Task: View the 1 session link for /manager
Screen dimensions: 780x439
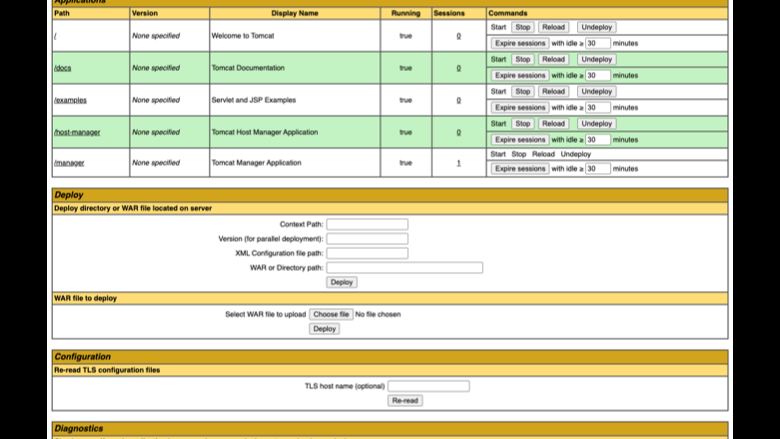Action: pos(459,163)
